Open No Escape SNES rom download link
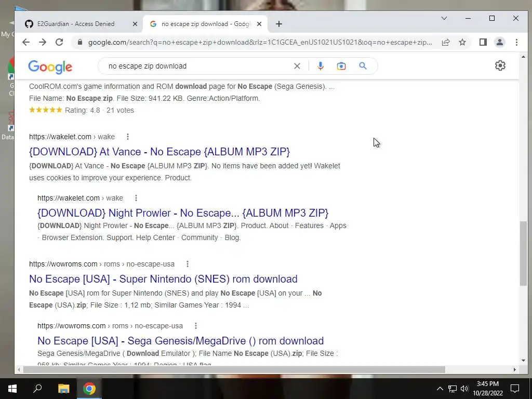 pyautogui.click(x=163, y=279)
